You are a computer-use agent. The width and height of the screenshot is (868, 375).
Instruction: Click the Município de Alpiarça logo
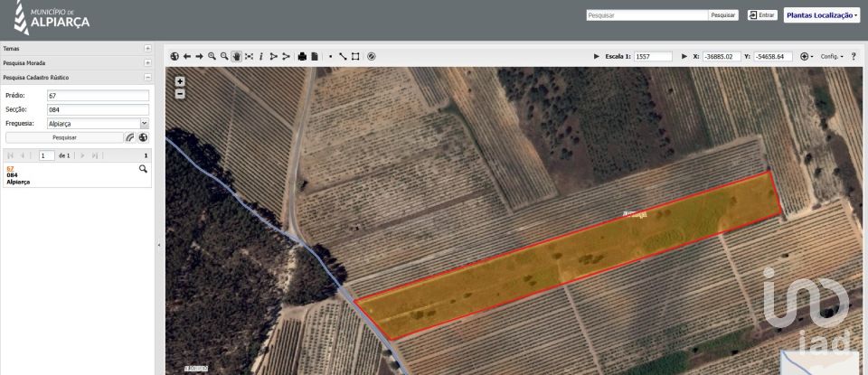(52, 18)
